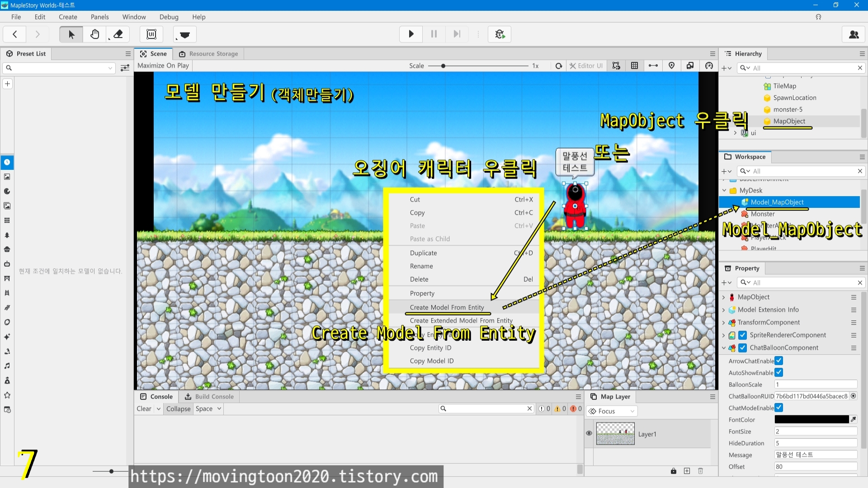Screen dimensions: 868x488
Task: Click the Preset List filter settings icon
Action: pyautogui.click(x=125, y=68)
